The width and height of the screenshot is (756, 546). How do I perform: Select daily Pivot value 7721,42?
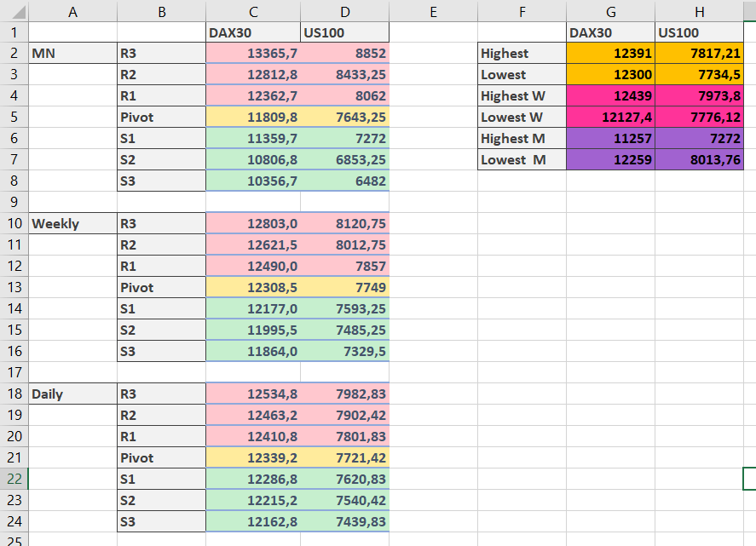[x=344, y=457]
